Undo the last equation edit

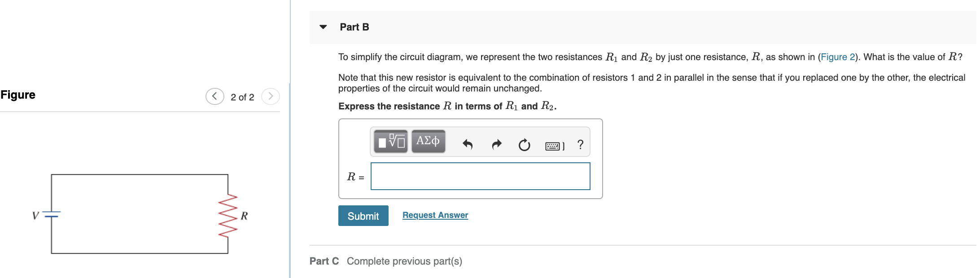click(467, 145)
